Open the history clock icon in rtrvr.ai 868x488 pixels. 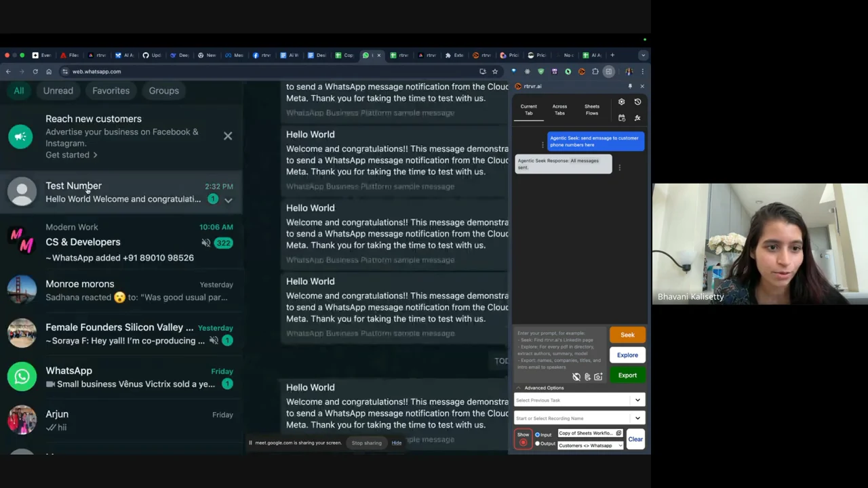(637, 102)
